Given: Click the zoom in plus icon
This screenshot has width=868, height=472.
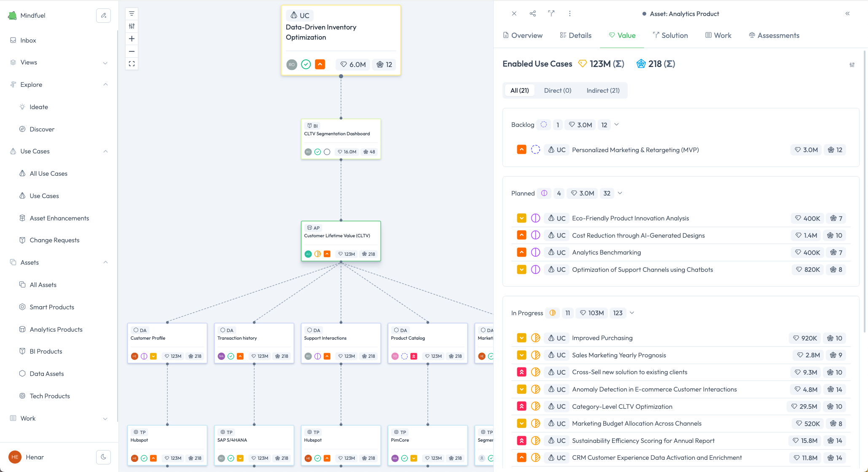Looking at the screenshot, I should pyautogui.click(x=132, y=39).
